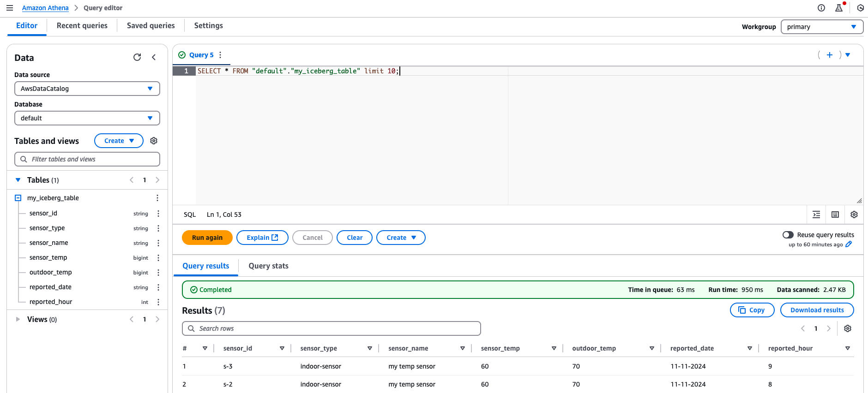This screenshot has width=868, height=393.
Task: Open results table preferences gear
Action: [848, 328]
